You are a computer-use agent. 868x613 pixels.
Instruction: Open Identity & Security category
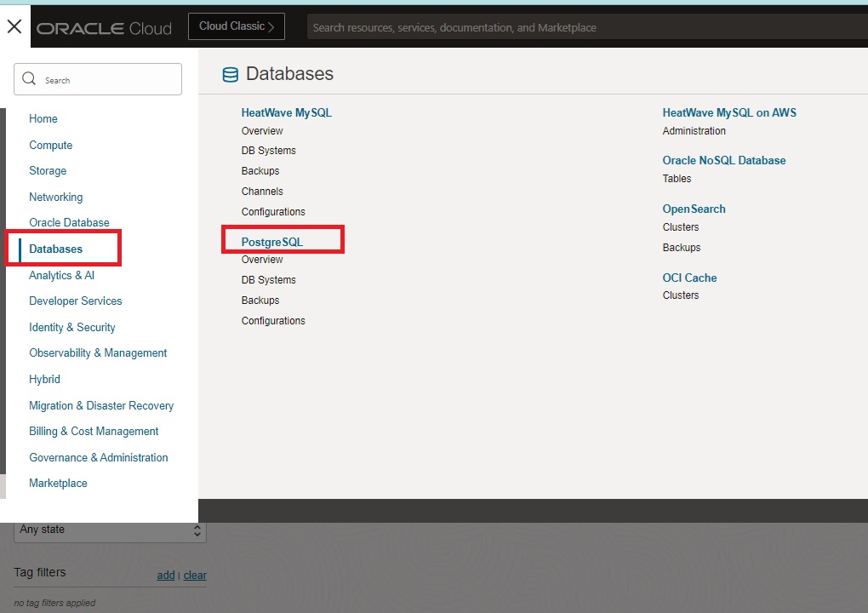pos(72,327)
